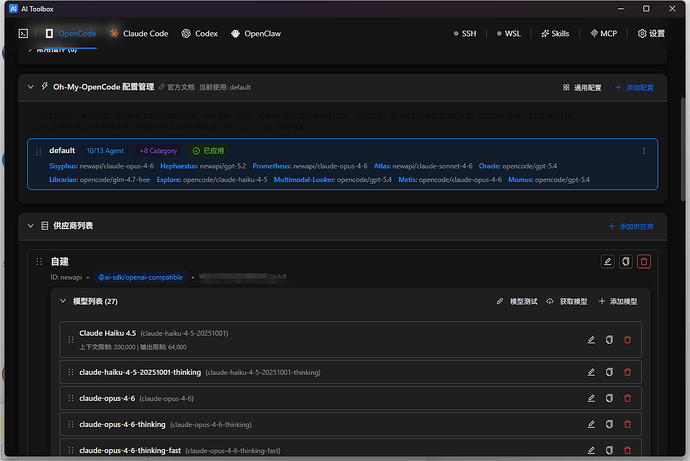Open the Skills page
The image size is (690, 461).
tap(555, 33)
